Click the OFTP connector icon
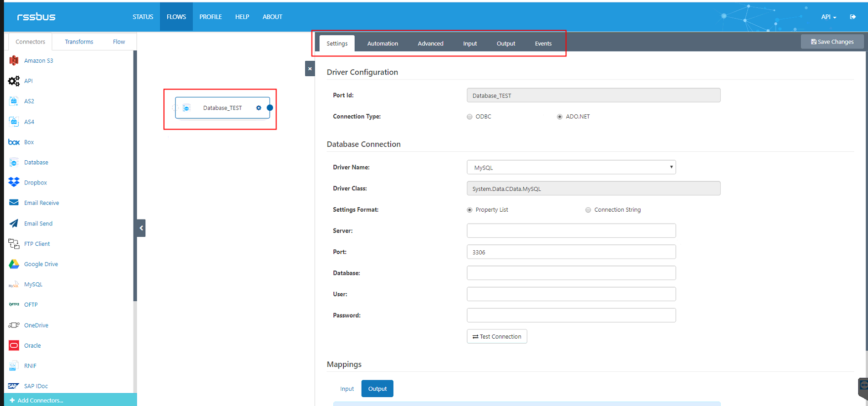 (14, 305)
